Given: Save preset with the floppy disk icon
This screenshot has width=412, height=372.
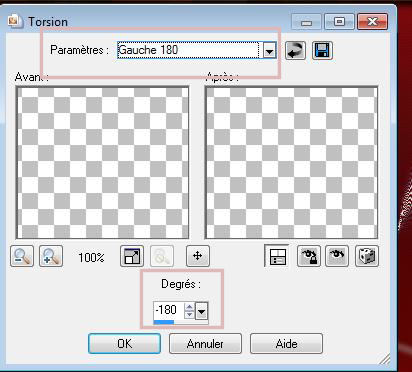Looking at the screenshot, I should point(322,51).
